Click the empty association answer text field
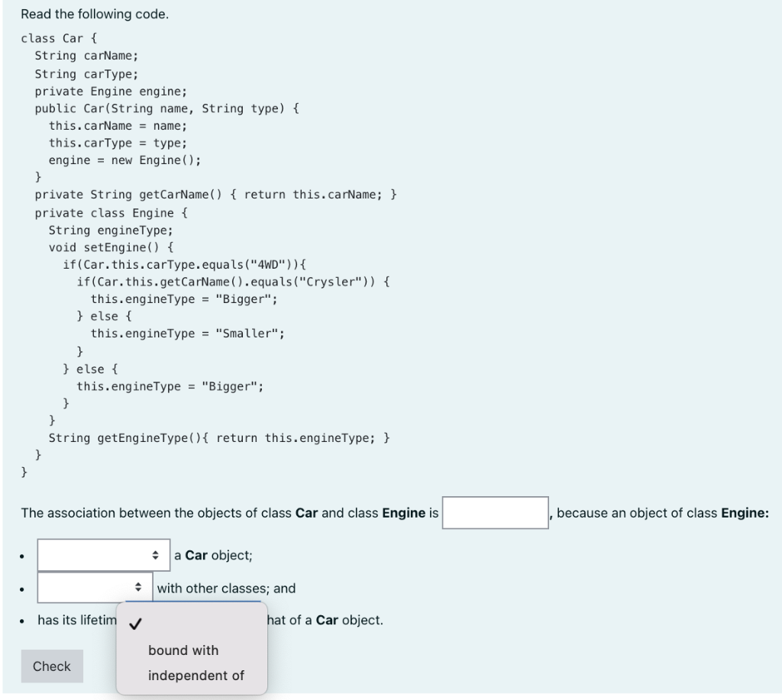The width and height of the screenshot is (782, 700). [x=493, y=513]
